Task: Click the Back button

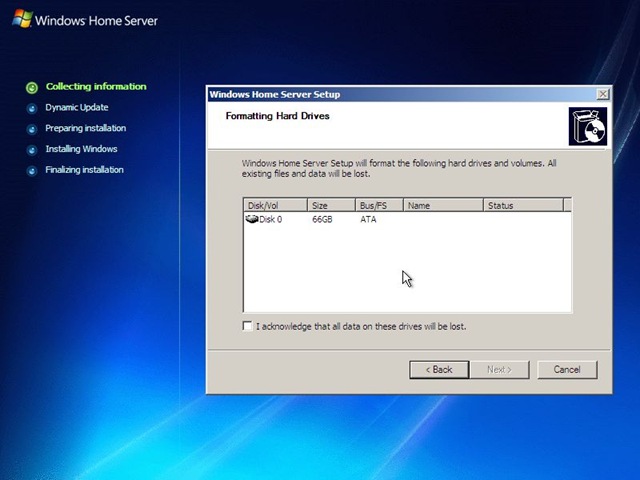Action: [x=439, y=370]
